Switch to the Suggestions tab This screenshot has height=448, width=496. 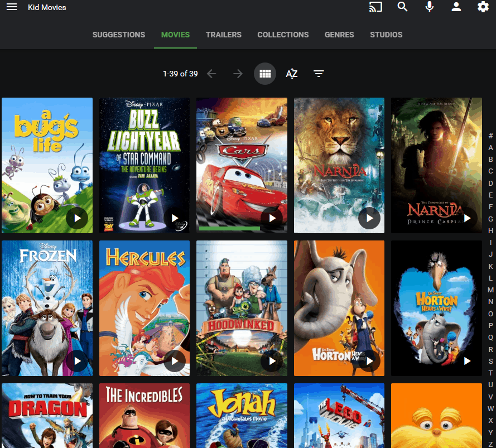tap(119, 35)
